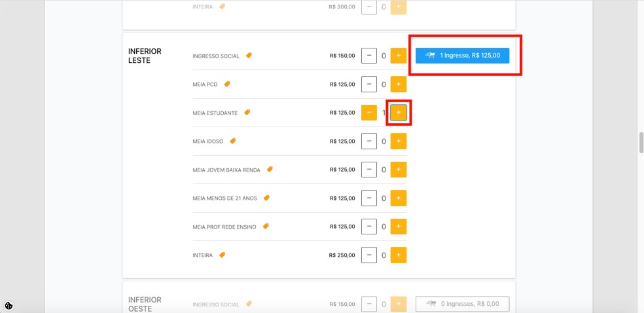Screen dimensions: 644x313
Task: Add another MEIA ESTUDANTE ticket
Action: coord(399,113)
